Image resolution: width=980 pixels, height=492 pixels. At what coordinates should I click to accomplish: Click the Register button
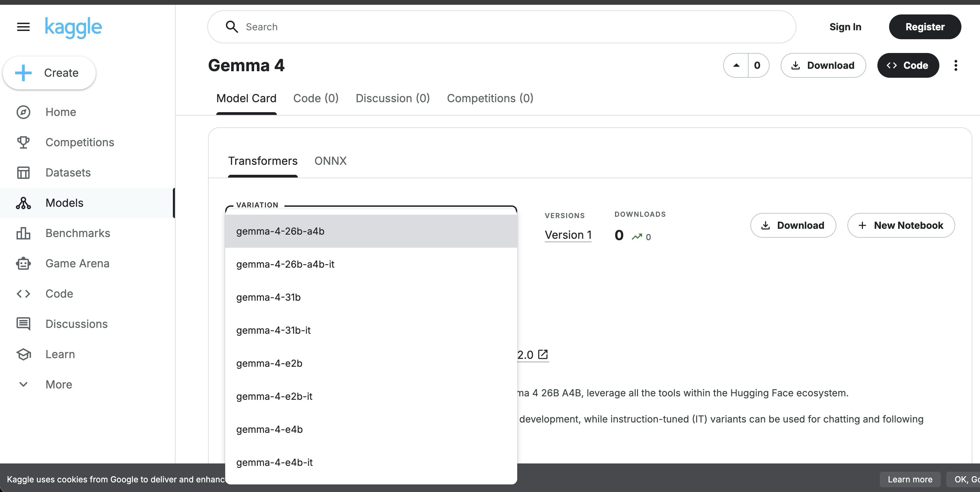925,27
